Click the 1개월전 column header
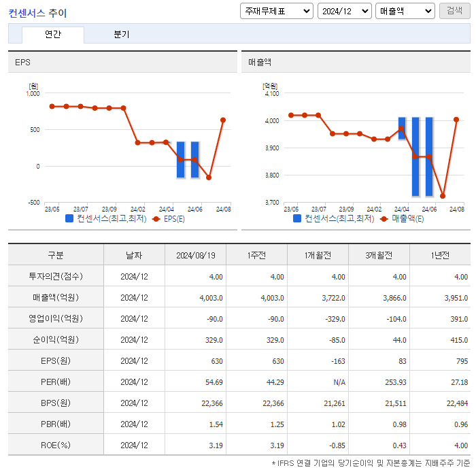This screenshot has width=476, height=472. [x=318, y=255]
